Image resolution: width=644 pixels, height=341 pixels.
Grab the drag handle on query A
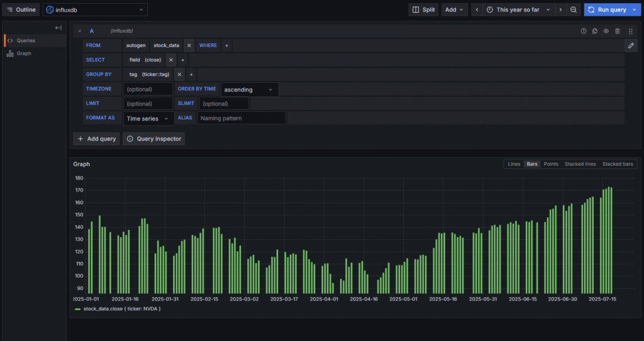pyautogui.click(x=631, y=31)
